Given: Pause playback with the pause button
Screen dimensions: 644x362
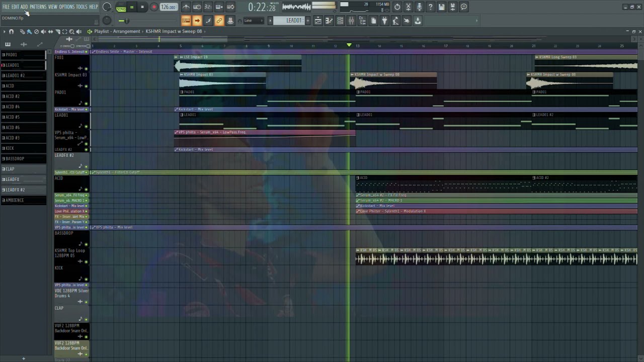Looking at the screenshot, I should [132, 8].
